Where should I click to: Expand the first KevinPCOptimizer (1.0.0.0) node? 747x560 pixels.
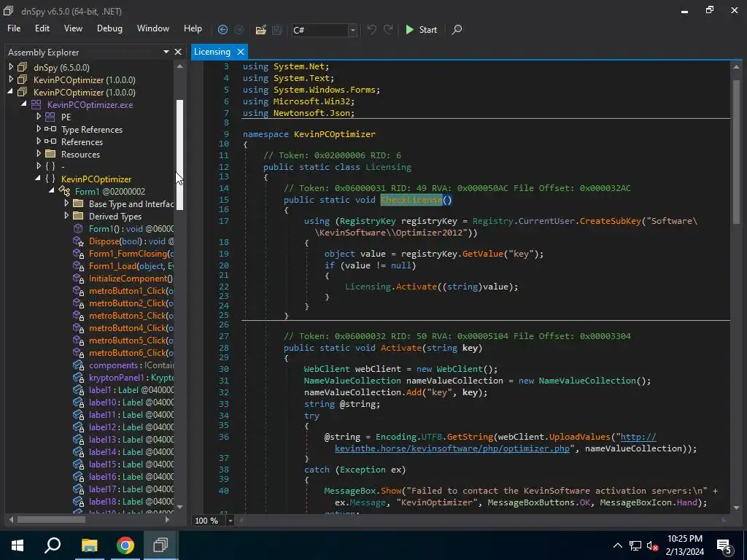click(x=11, y=79)
